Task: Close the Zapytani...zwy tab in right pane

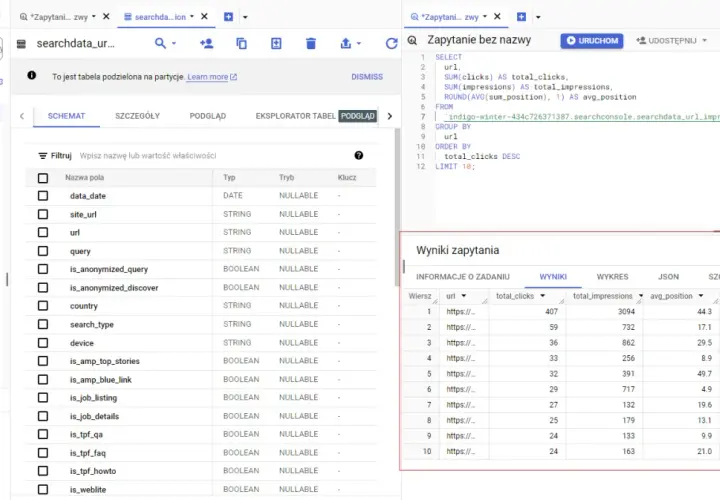Action: (497, 16)
